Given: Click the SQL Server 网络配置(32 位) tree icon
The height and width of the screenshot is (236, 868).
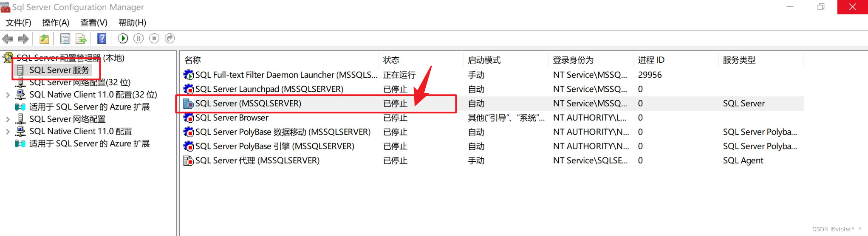Looking at the screenshot, I should [x=20, y=82].
